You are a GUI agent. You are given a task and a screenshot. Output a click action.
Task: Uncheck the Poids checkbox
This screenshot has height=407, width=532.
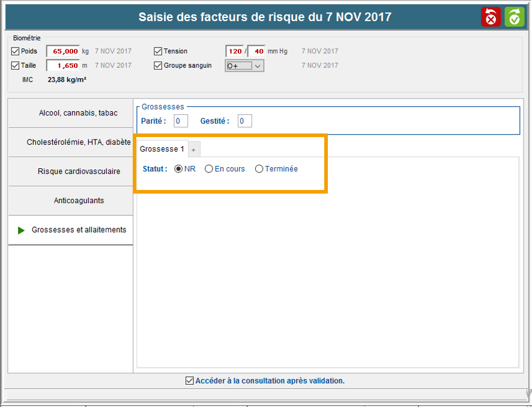coord(16,51)
